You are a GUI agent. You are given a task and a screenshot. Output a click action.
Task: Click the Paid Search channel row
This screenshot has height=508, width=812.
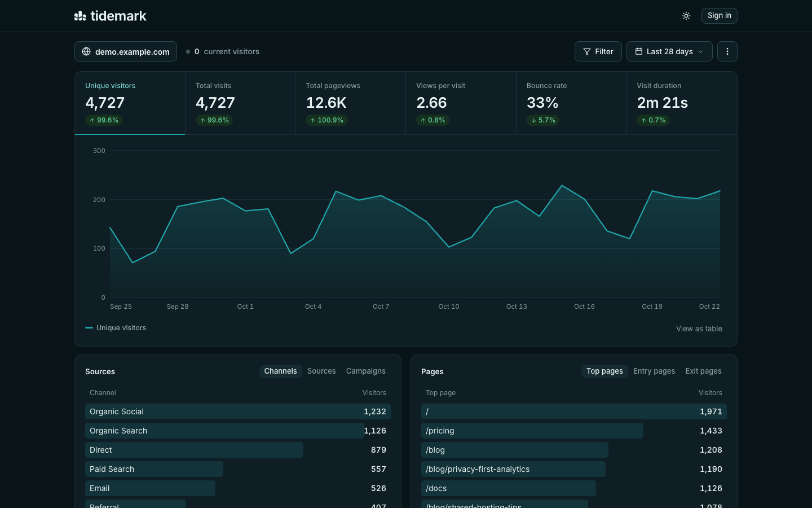click(238, 469)
